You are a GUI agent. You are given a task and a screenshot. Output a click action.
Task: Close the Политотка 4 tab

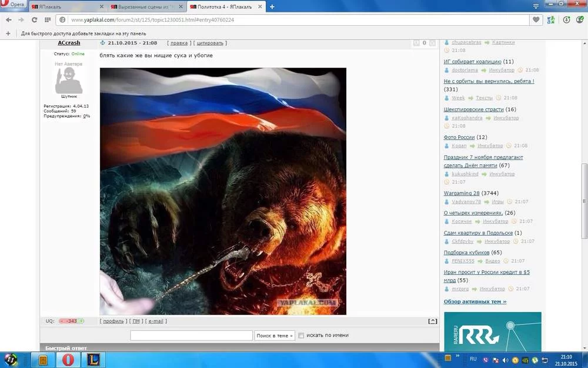tap(260, 6)
